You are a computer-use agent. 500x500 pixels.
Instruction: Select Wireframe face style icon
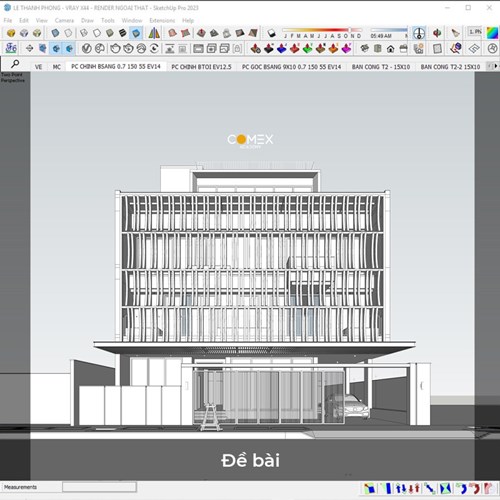[84, 33]
